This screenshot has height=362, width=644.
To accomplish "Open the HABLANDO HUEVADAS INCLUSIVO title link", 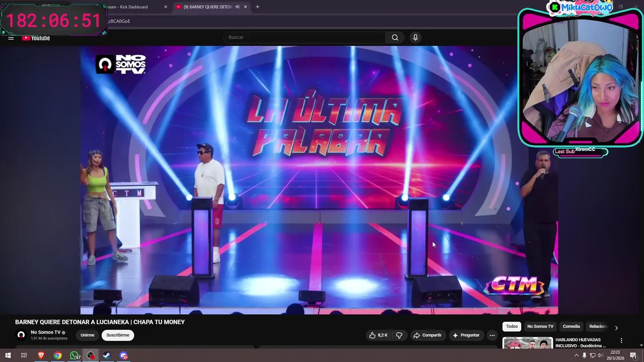I will [581, 343].
